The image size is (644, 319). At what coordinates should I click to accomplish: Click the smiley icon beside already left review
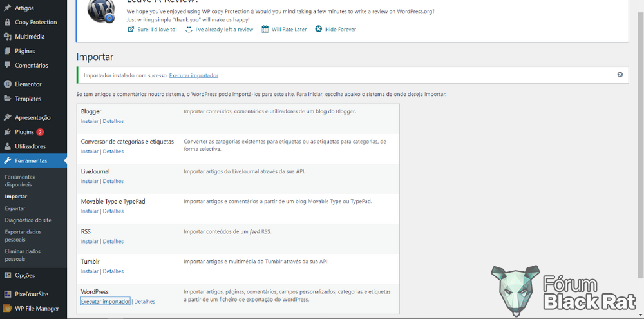pyautogui.click(x=189, y=29)
